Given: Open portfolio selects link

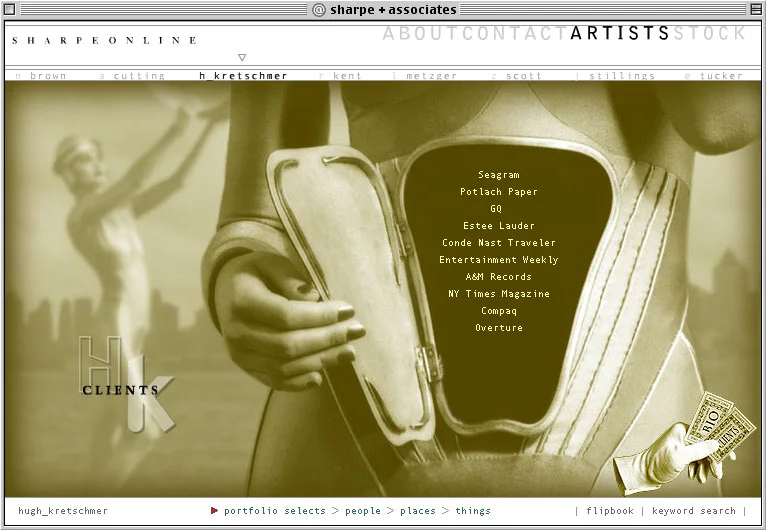Looking at the screenshot, I should (x=275, y=511).
